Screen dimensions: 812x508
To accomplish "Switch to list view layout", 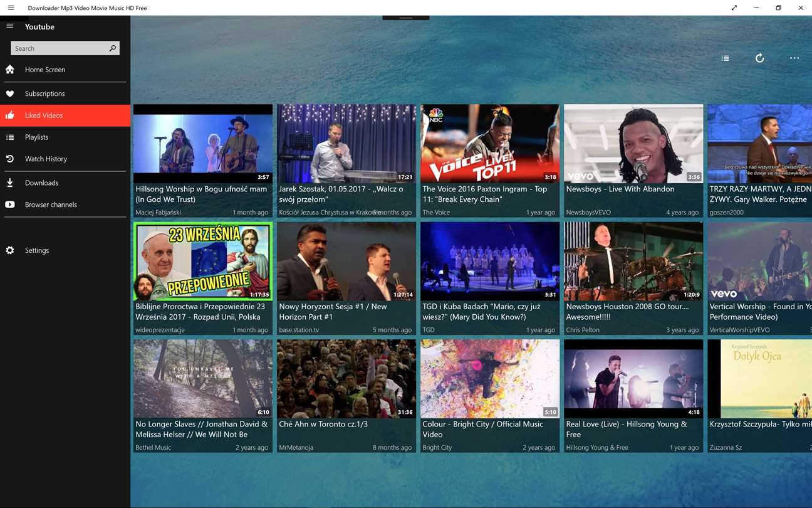I will [725, 58].
